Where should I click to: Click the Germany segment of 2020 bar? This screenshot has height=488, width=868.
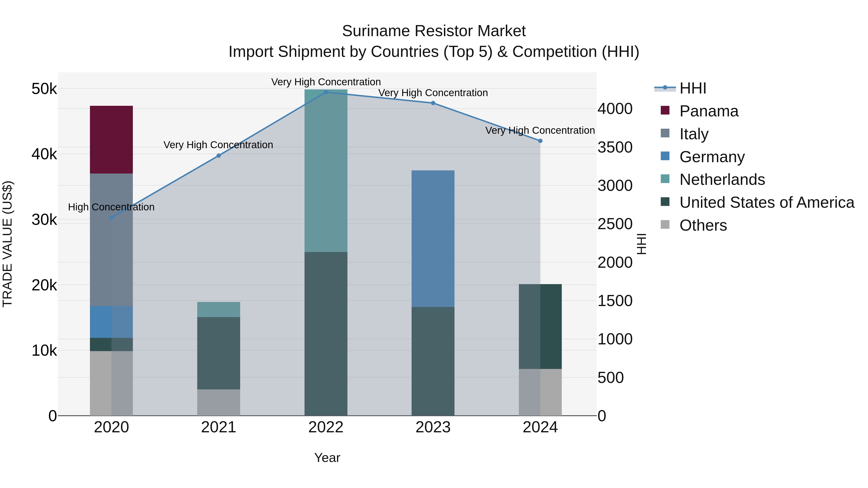pos(112,322)
